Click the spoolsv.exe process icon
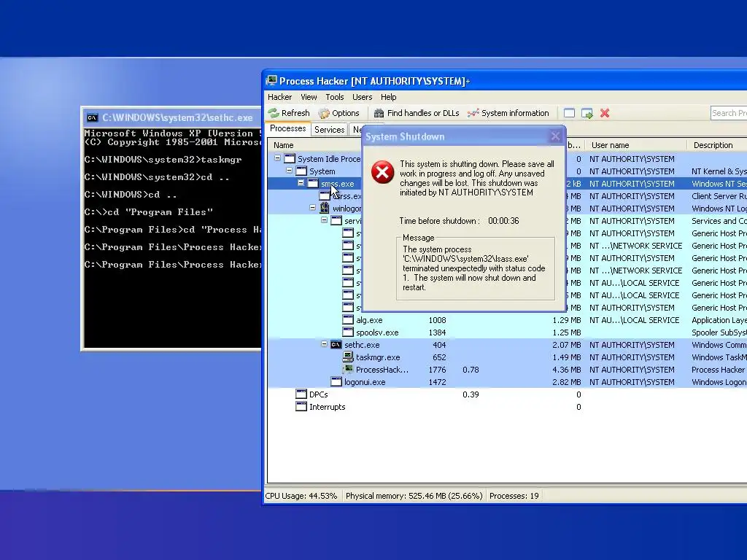747x560 pixels. click(348, 332)
